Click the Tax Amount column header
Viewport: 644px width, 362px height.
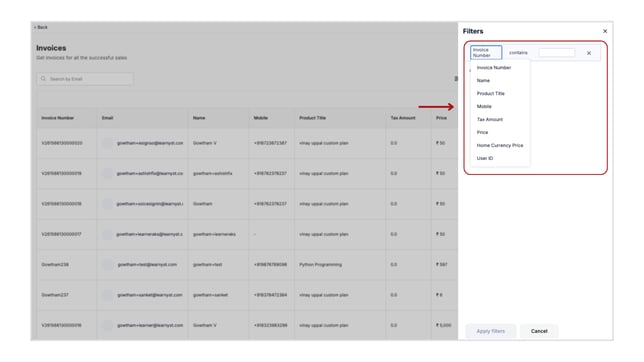click(x=403, y=118)
